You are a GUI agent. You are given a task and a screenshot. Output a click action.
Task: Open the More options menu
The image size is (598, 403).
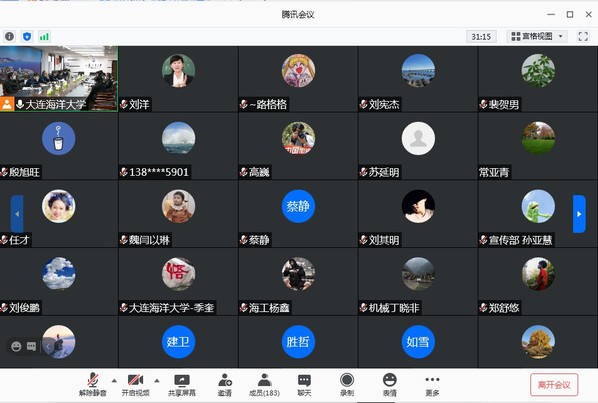click(x=432, y=385)
